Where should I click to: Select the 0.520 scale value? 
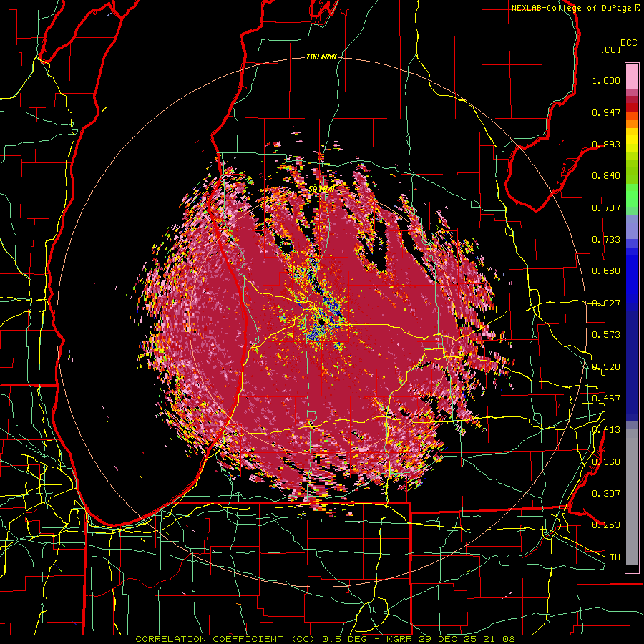606,367
